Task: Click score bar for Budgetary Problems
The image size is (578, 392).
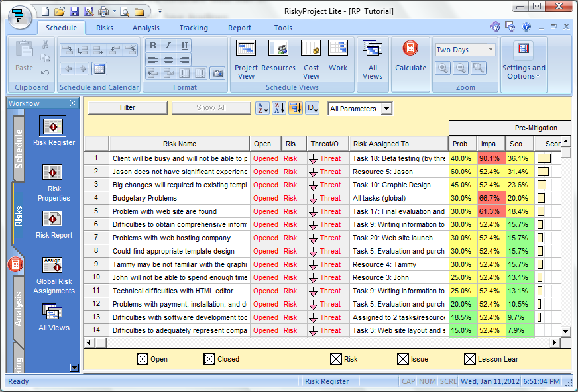Action: (541, 198)
